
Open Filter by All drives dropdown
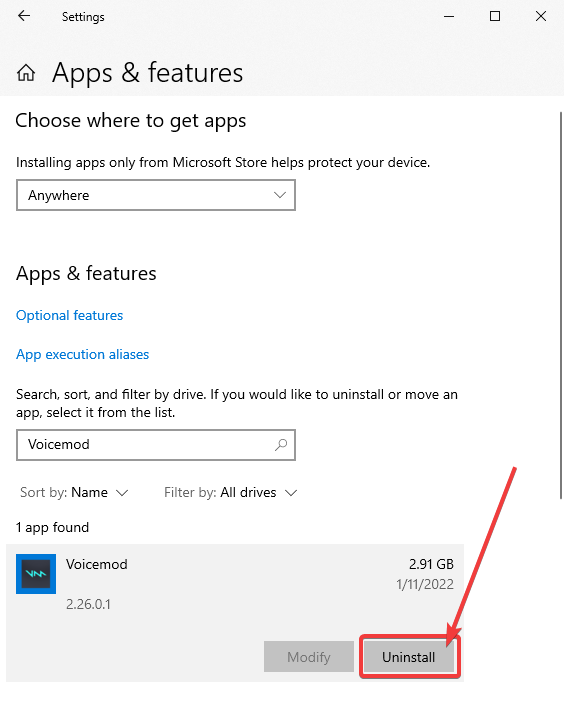231,492
